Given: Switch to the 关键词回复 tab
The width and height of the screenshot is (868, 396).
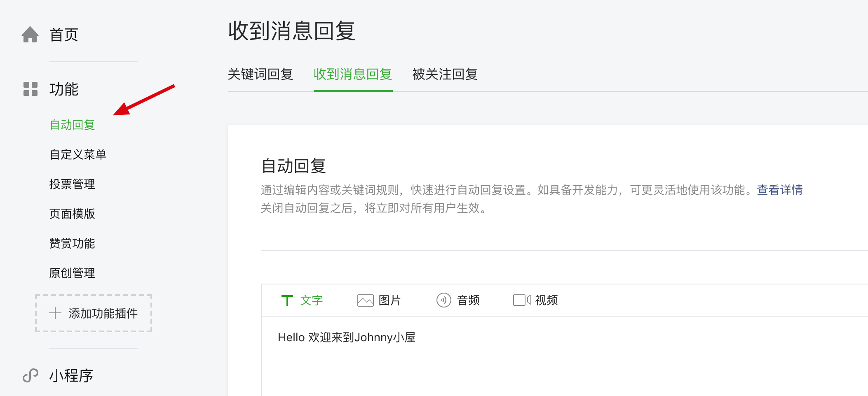Looking at the screenshot, I should pyautogui.click(x=261, y=75).
